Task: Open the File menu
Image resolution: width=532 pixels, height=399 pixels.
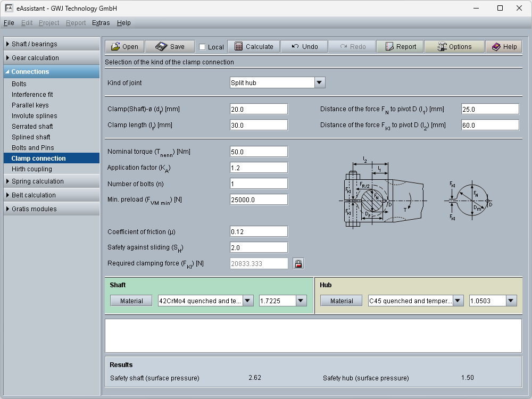Action: pyautogui.click(x=9, y=23)
